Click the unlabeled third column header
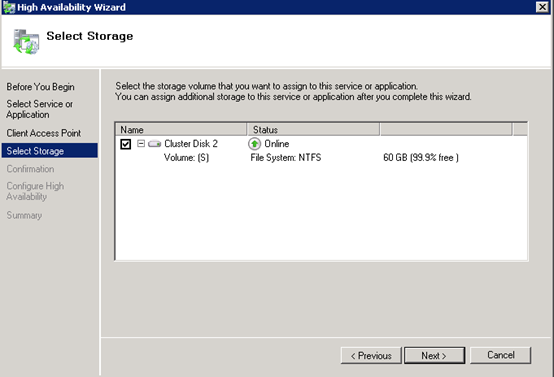Screen dimensions: 554x377 coord(446,130)
